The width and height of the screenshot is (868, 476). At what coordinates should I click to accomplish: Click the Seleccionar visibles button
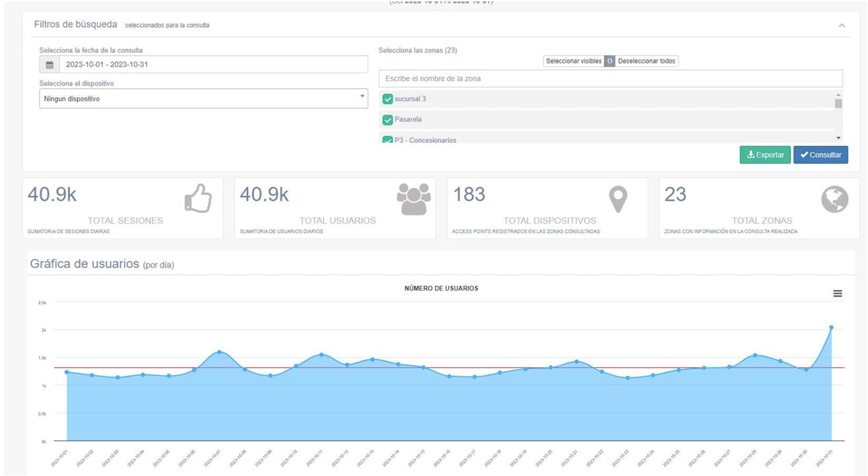tap(574, 61)
